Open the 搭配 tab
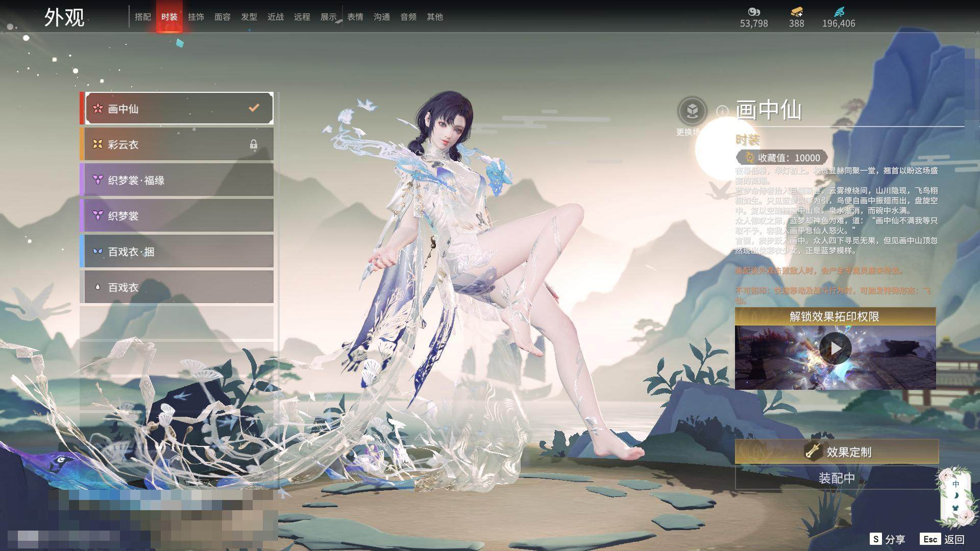The image size is (980, 551). (x=143, y=17)
